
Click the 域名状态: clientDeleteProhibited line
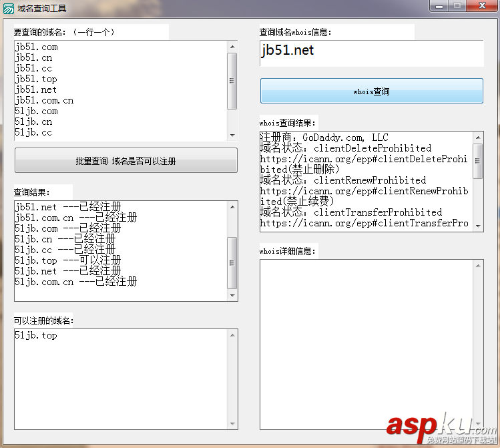(346, 148)
